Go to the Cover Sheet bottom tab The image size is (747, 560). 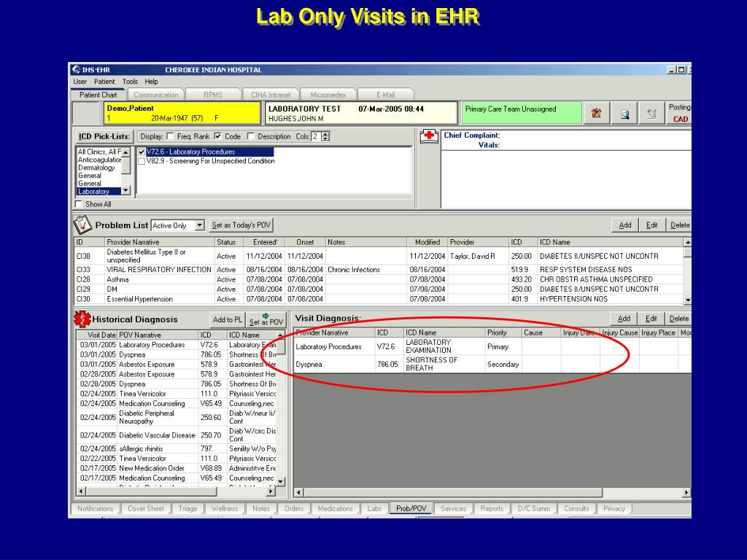tap(146, 508)
